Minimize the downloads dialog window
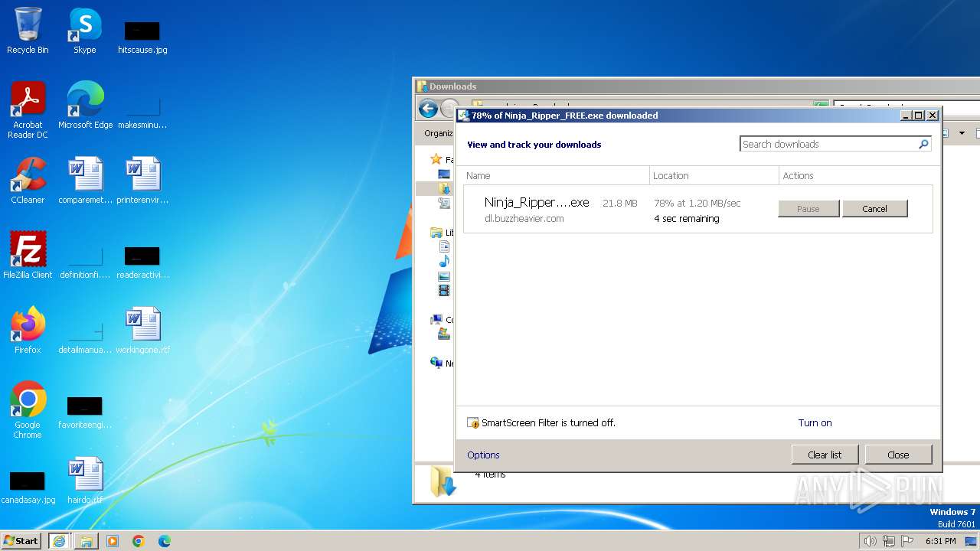This screenshot has height=551, width=980. (x=906, y=116)
